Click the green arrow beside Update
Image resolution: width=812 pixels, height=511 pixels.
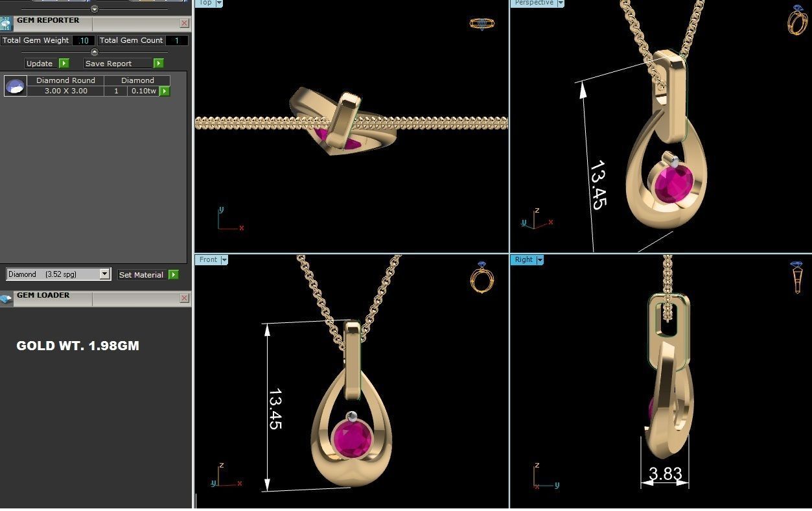pyautogui.click(x=64, y=63)
